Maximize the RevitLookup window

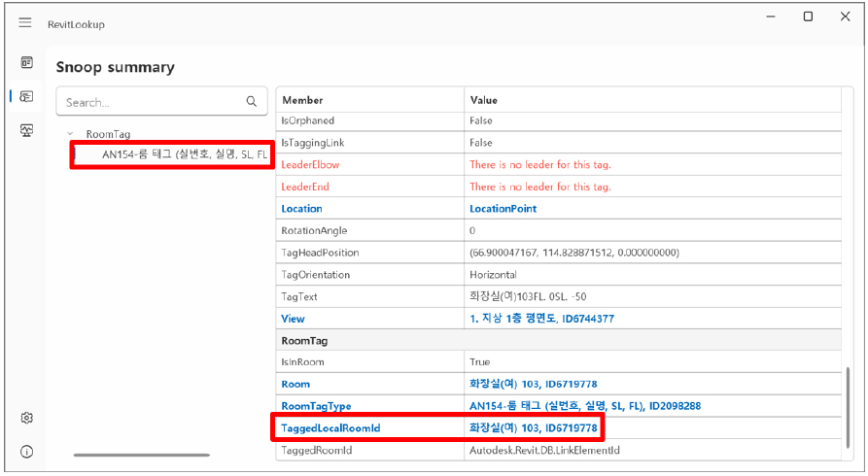pos(808,17)
